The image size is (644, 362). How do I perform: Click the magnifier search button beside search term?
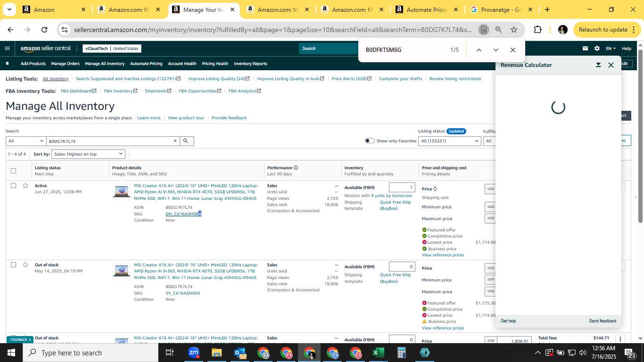(x=187, y=141)
